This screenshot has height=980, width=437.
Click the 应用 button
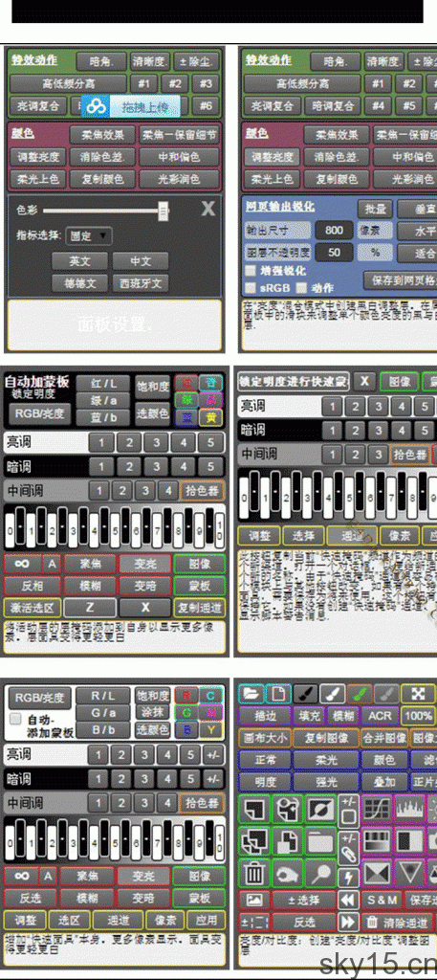click(x=206, y=921)
